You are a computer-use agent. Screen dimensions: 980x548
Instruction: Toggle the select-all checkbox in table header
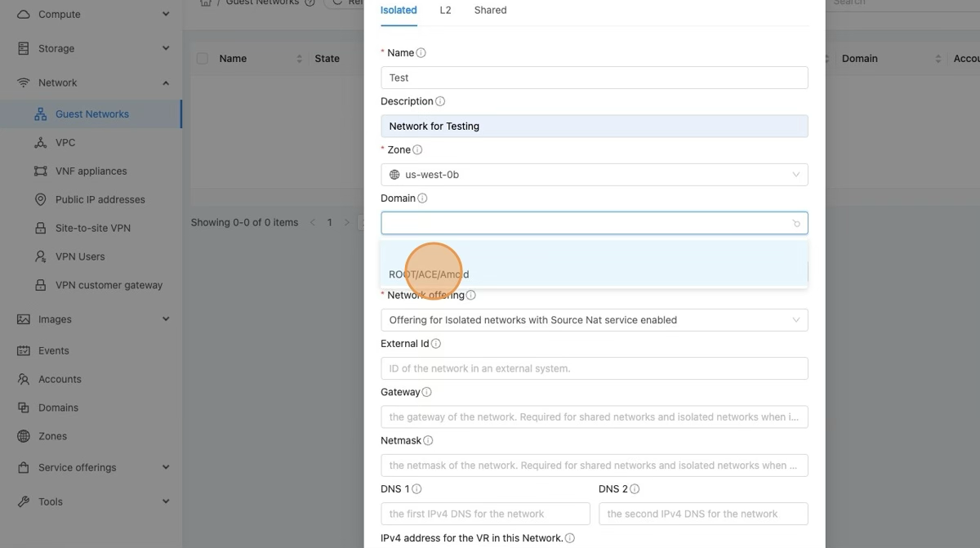[203, 59]
